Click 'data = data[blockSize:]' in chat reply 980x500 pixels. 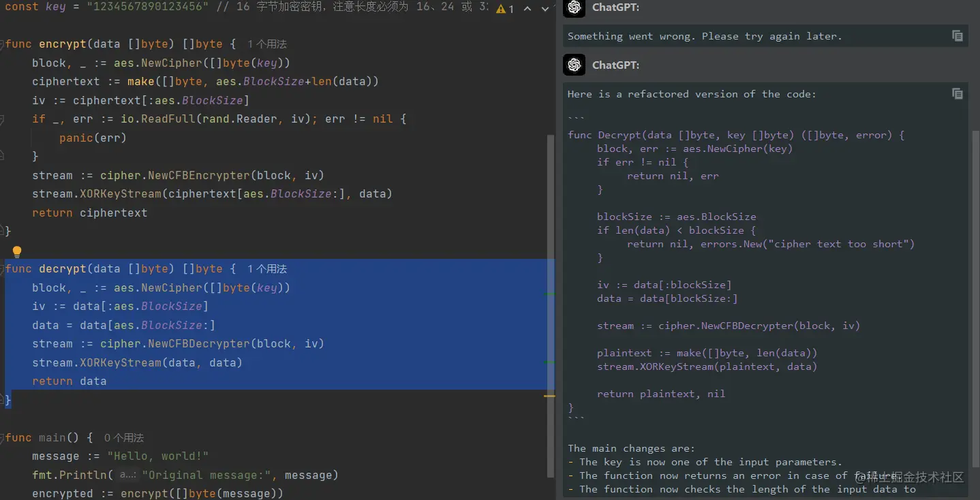coord(667,298)
